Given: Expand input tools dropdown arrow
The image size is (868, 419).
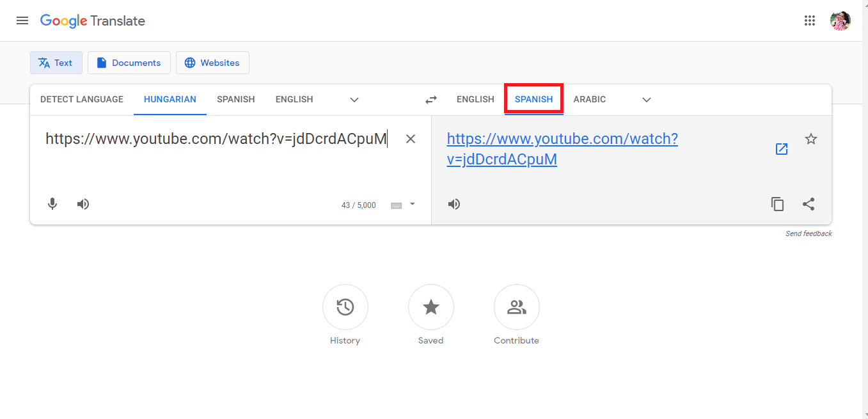Looking at the screenshot, I should tap(413, 204).
